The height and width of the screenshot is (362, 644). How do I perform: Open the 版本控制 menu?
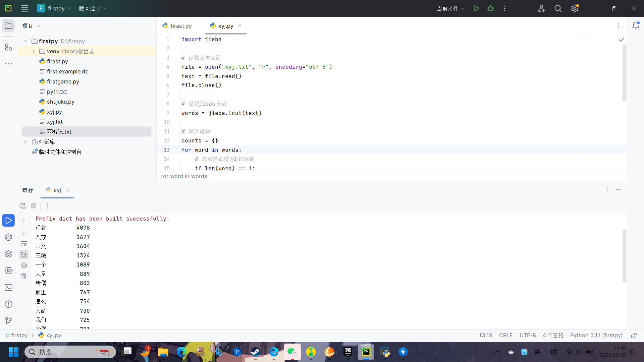pyautogui.click(x=93, y=8)
